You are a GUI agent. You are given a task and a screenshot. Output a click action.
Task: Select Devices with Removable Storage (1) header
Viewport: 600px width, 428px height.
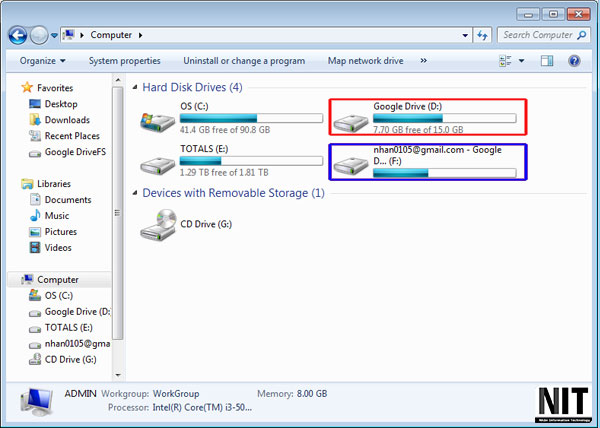(x=233, y=193)
